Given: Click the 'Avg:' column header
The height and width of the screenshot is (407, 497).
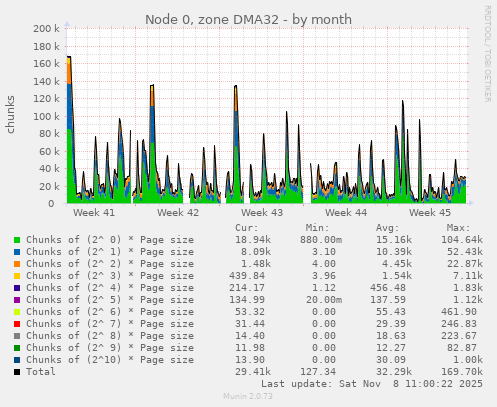Looking at the screenshot, I should [x=388, y=228].
